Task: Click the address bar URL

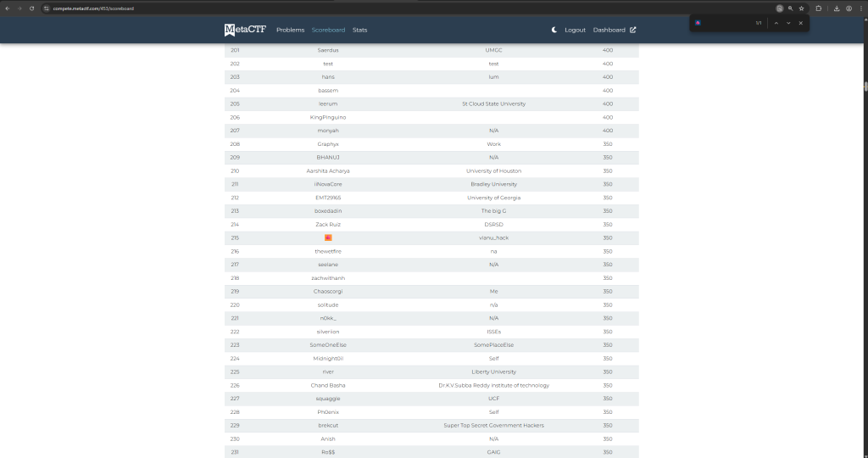Action: (x=93, y=8)
